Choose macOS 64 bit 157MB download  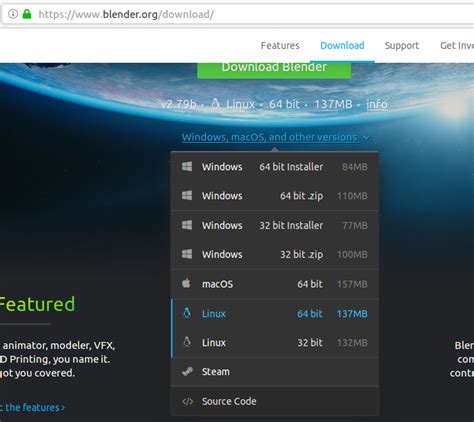(x=275, y=284)
